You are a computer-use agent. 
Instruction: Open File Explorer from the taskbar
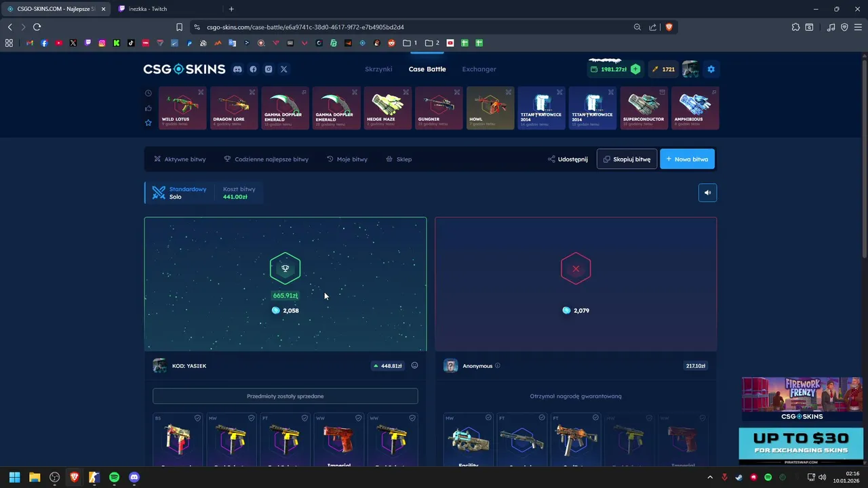pyautogui.click(x=35, y=477)
